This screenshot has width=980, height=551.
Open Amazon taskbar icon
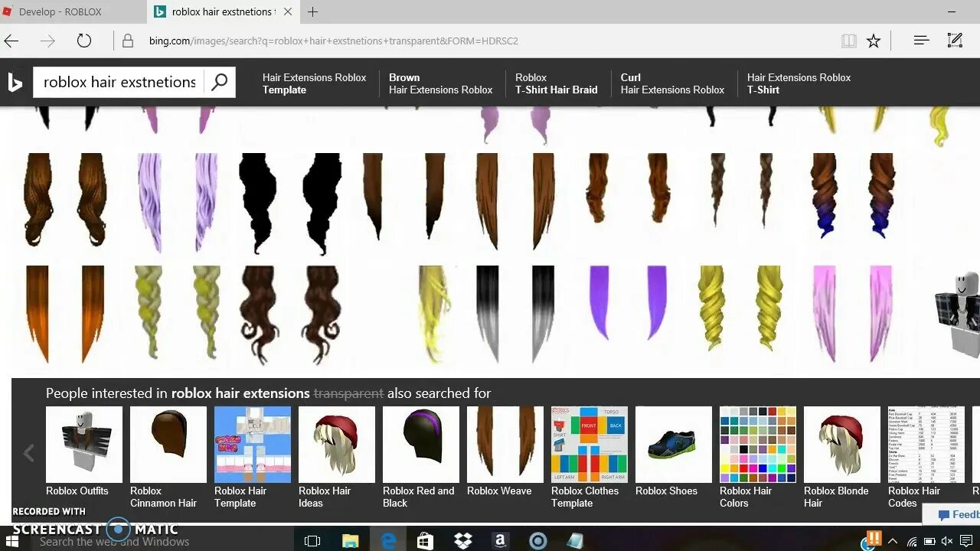point(500,540)
